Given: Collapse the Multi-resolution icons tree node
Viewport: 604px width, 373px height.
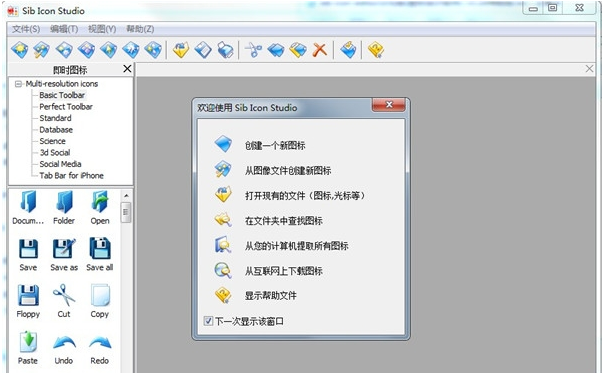Looking at the screenshot, I should pyautogui.click(x=18, y=84).
